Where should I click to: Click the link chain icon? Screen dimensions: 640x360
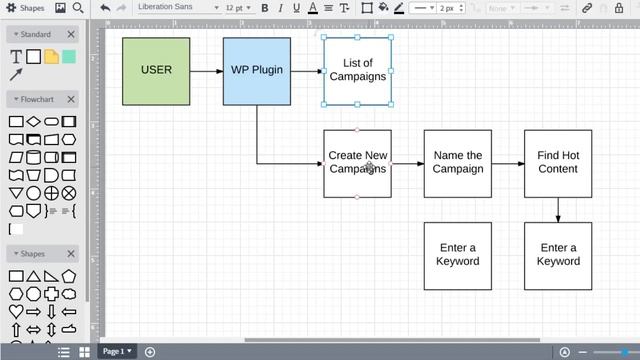click(587, 8)
